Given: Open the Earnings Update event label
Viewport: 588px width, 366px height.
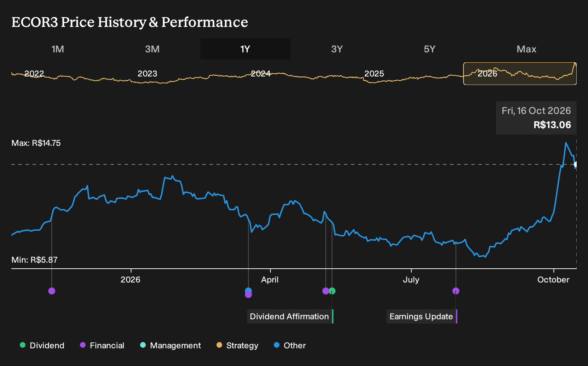Looking at the screenshot, I should click(421, 316).
